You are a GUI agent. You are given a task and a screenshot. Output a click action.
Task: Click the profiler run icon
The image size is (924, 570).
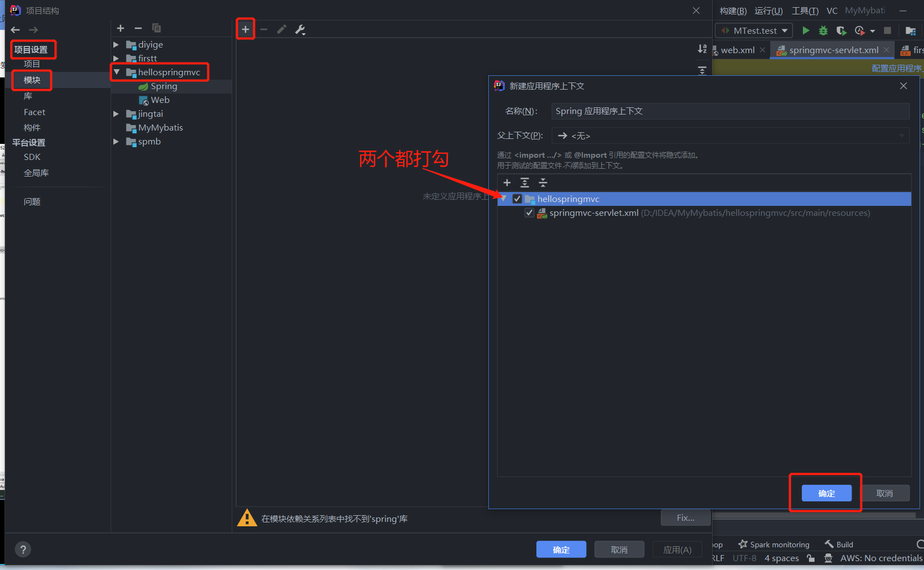859,30
